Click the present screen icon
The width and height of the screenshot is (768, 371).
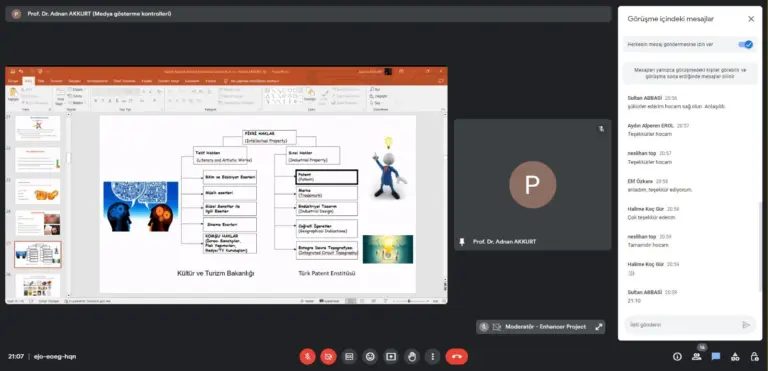click(x=391, y=357)
